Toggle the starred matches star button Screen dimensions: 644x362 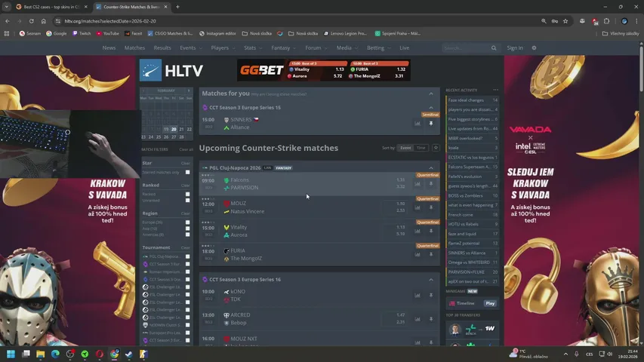point(436,148)
